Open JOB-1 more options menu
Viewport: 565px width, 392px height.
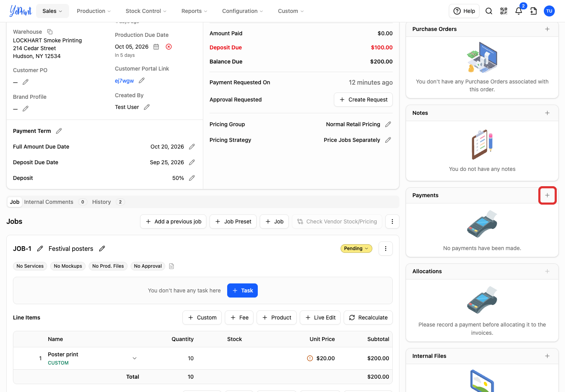click(x=386, y=249)
